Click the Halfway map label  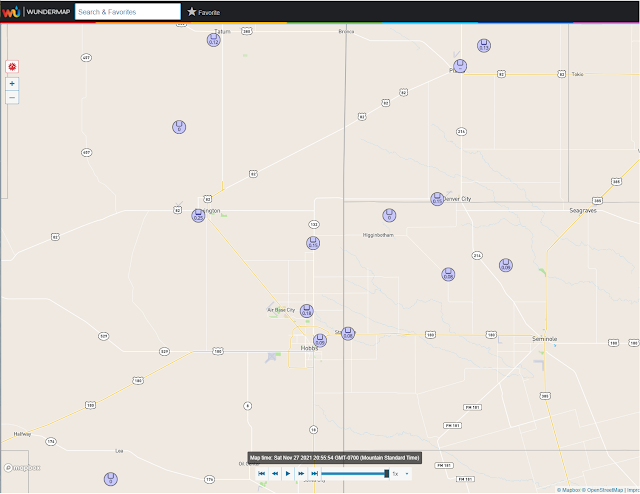click(x=22, y=434)
